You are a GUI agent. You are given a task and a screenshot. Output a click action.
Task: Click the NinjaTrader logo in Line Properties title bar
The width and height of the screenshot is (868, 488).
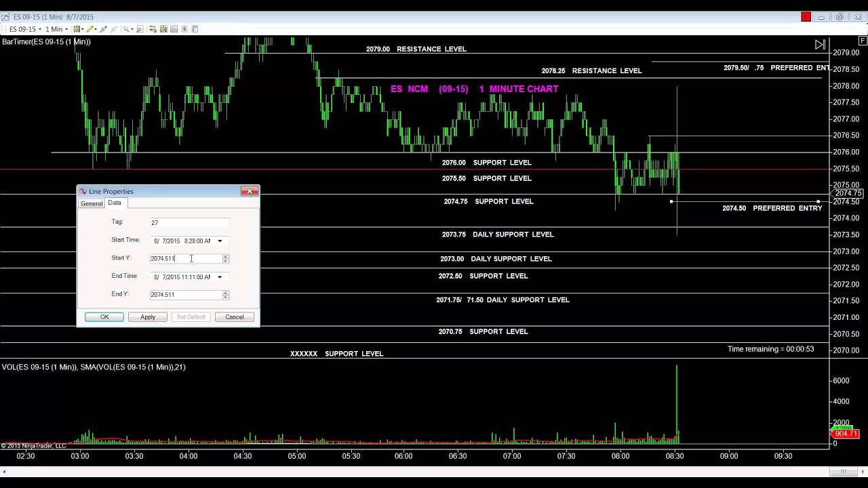[82, 192]
